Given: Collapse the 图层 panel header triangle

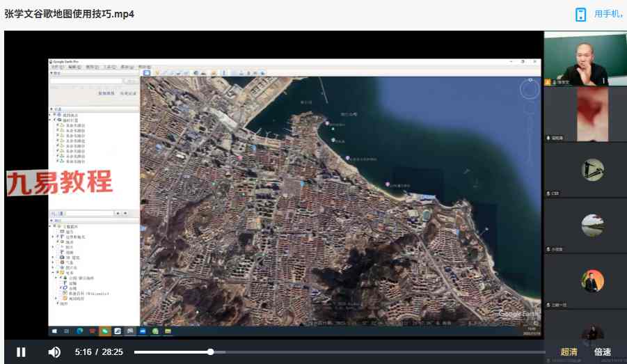Looking at the screenshot, I should (51, 221).
